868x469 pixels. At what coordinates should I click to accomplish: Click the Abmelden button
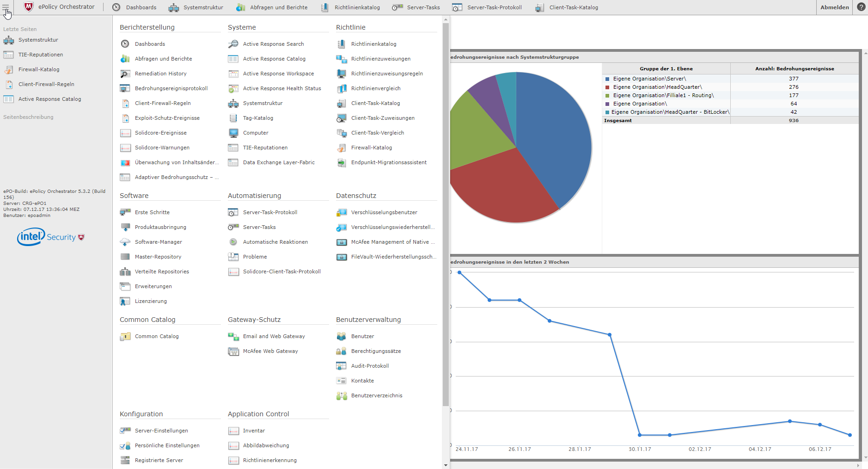pos(834,7)
